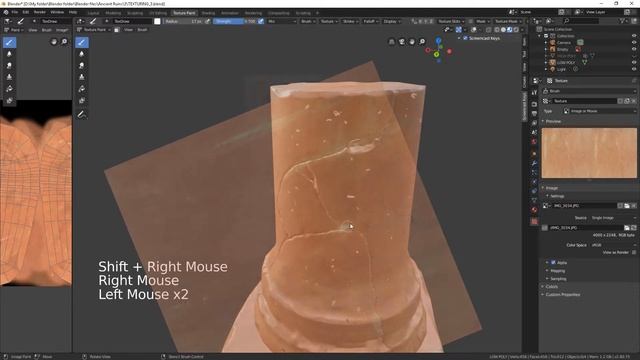This screenshot has height=360, width=640.
Task: Open the Texture Slots dropdown
Action: (x=451, y=21)
